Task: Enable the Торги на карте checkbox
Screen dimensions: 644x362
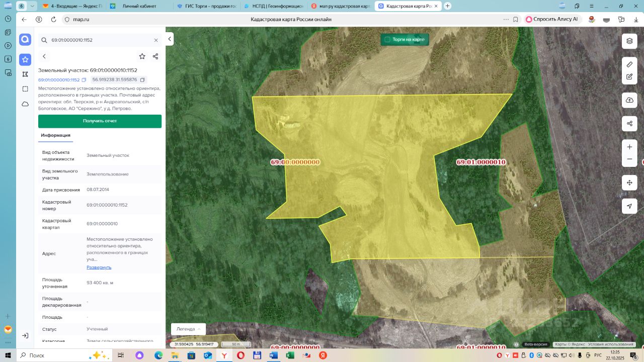Action: tap(387, 39)
